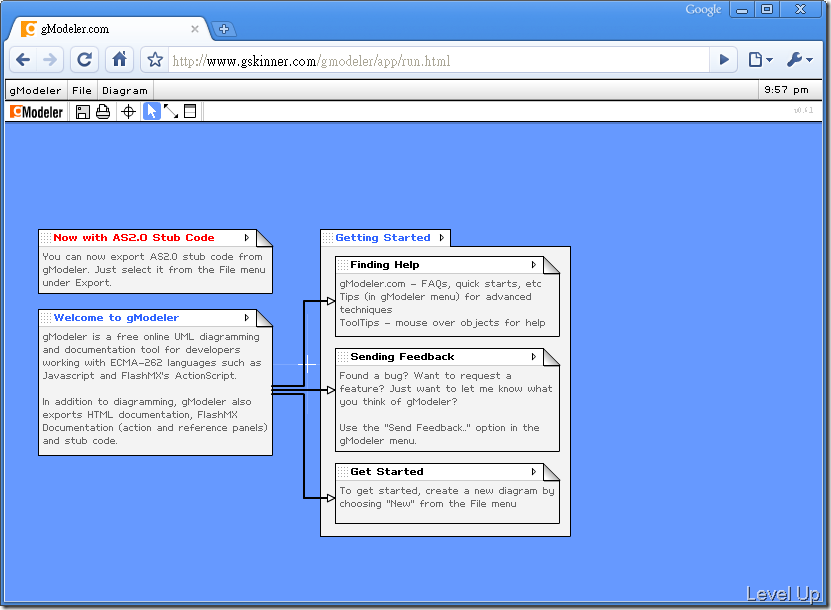The height and width of the screenshot is (610, 831).
Task: Click the Get Started note title
Action: 386,472
